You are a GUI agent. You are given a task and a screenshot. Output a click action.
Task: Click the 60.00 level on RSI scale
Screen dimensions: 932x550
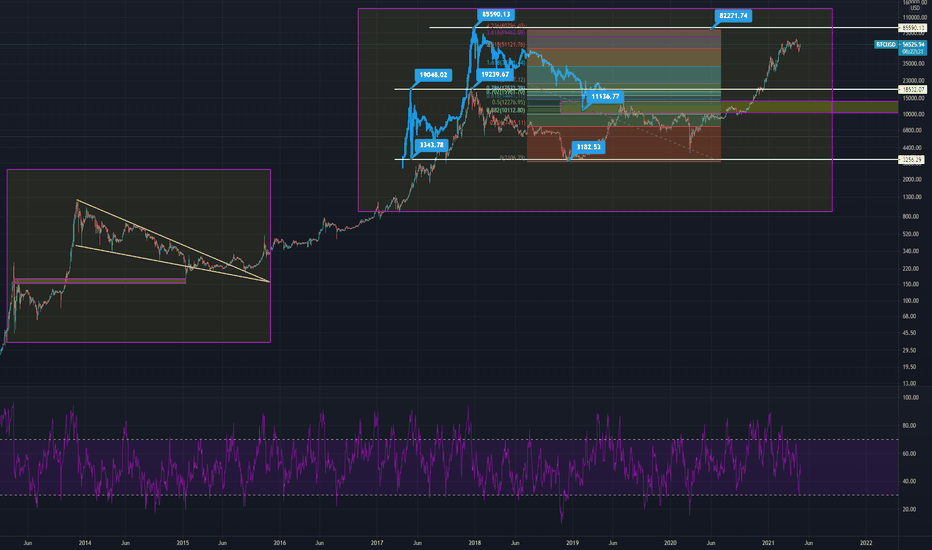911,454
